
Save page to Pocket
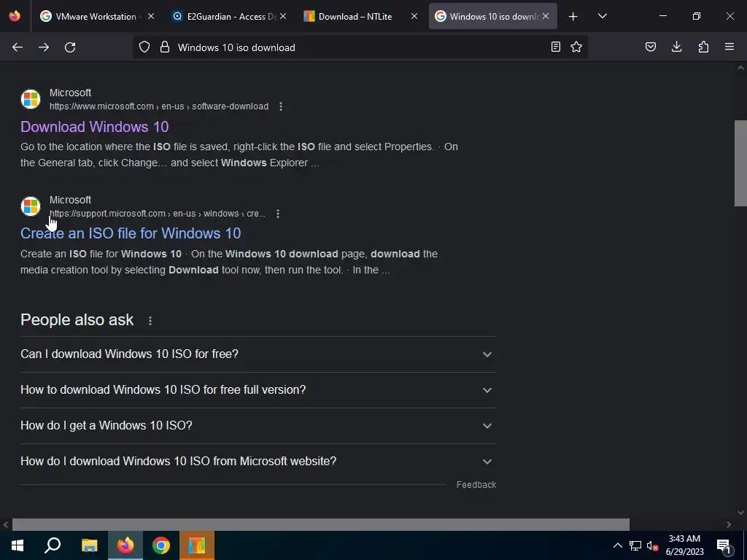coord(650,47)
